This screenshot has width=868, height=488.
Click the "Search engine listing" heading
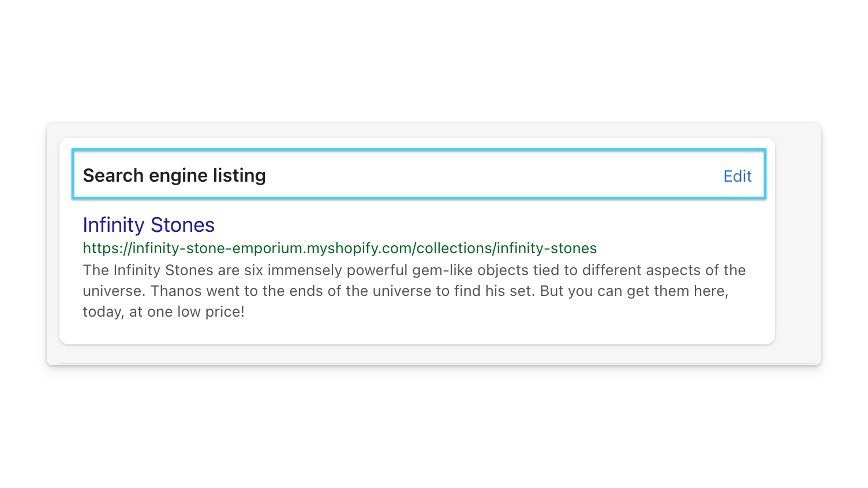click(174, 175)
